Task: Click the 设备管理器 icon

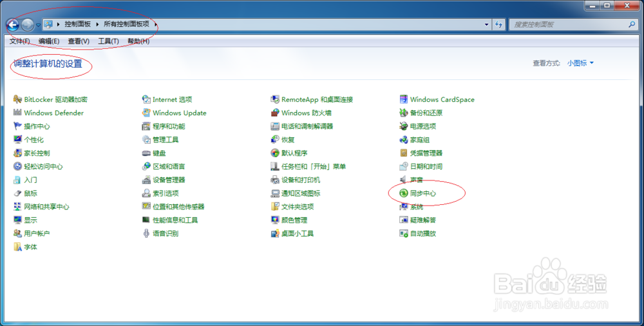Action: [146, 180]
